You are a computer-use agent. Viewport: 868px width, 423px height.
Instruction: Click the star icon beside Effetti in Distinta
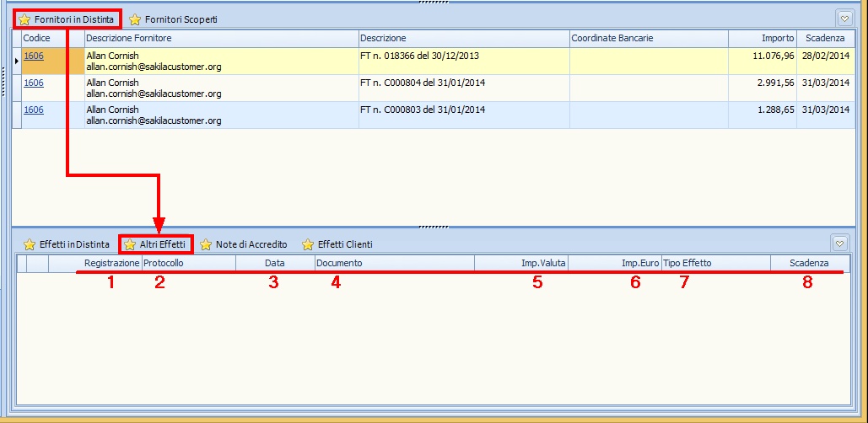pos(30,244)
